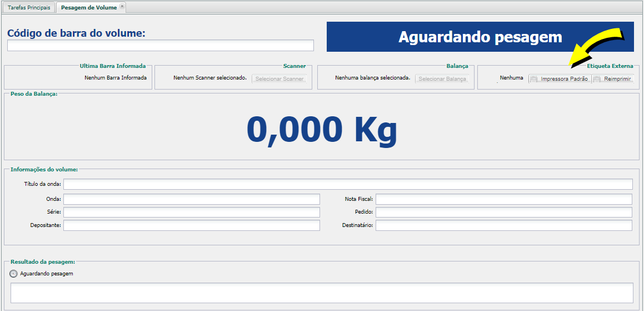Click the Informações do volume group label

tap(44, 169)
